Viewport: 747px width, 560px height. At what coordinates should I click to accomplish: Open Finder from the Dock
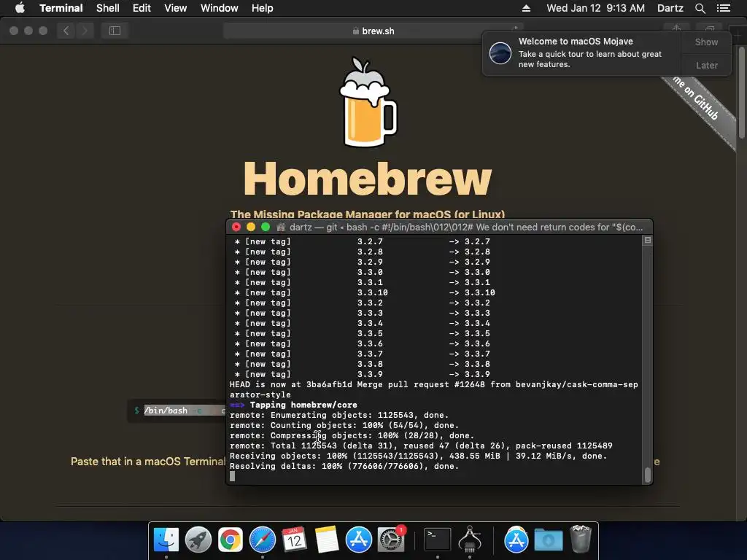click(166, 540)
